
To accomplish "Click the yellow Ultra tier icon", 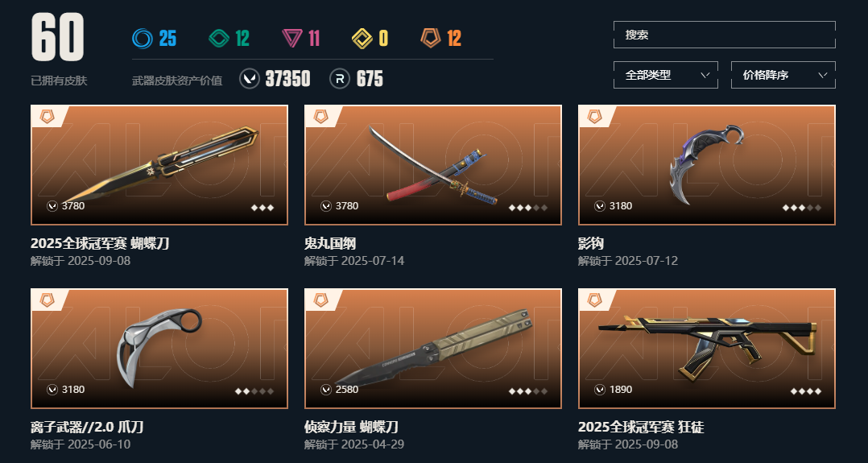I will (362, 38).
